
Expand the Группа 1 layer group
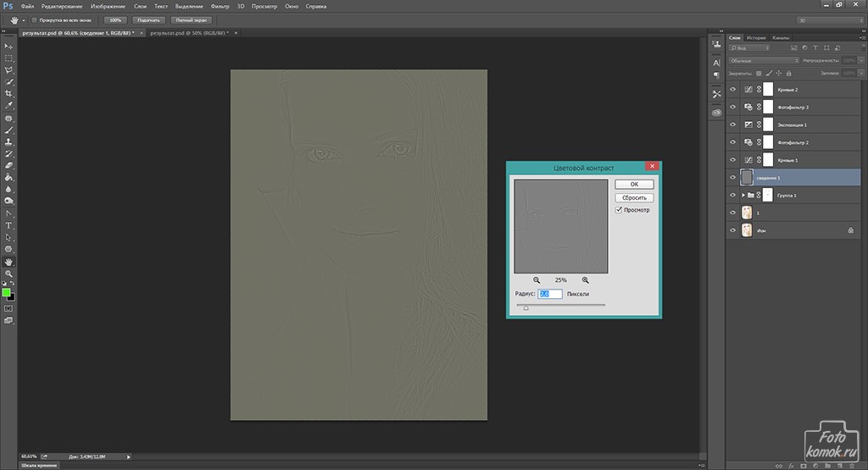coord(742,195)
